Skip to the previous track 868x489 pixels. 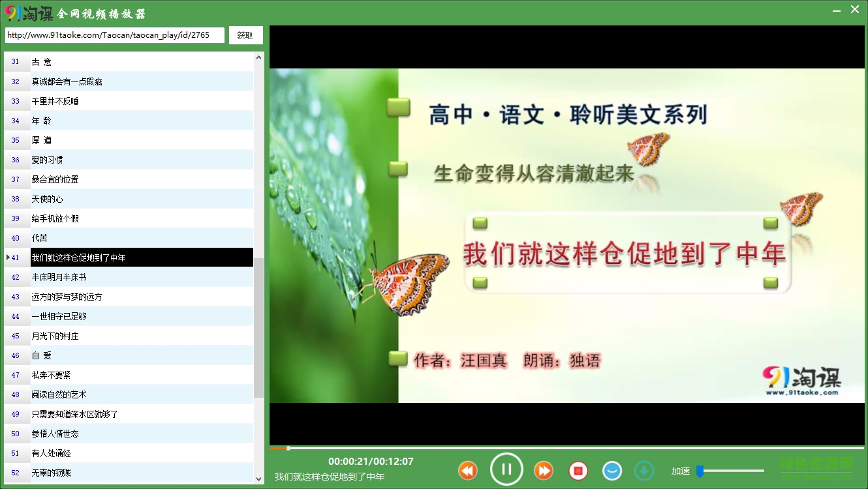[467, 469]
